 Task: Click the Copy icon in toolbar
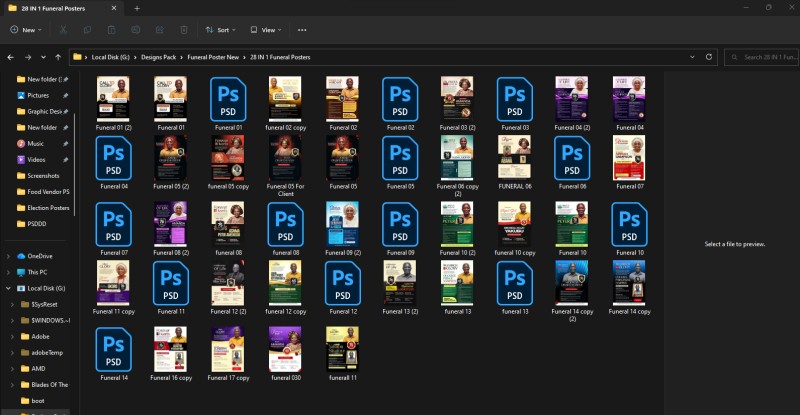pyautogui.click(x=87, y=30)
